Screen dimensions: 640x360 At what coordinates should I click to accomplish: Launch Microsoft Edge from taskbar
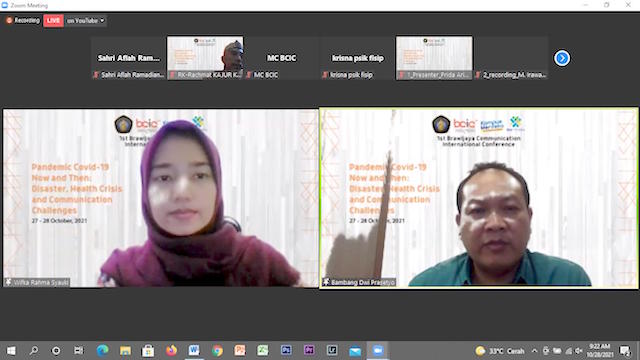102,351
